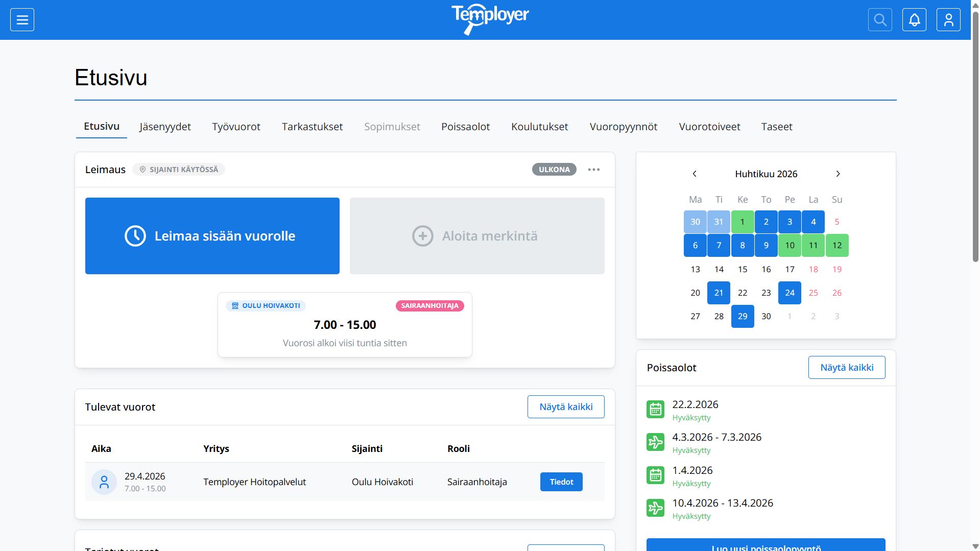Open the Vuoropyynnöt tab
This screenshot has width=980, height=551.
tap(624, 127)
